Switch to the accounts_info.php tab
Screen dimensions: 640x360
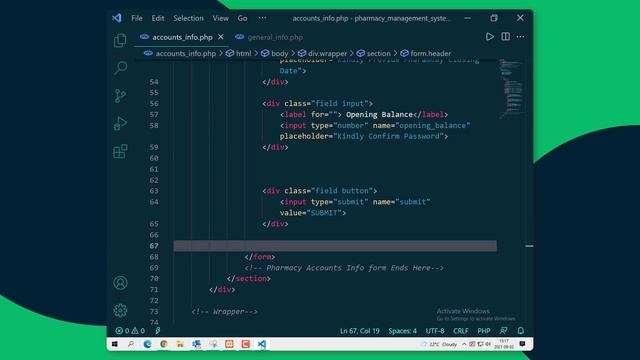(x=182, y=37)
